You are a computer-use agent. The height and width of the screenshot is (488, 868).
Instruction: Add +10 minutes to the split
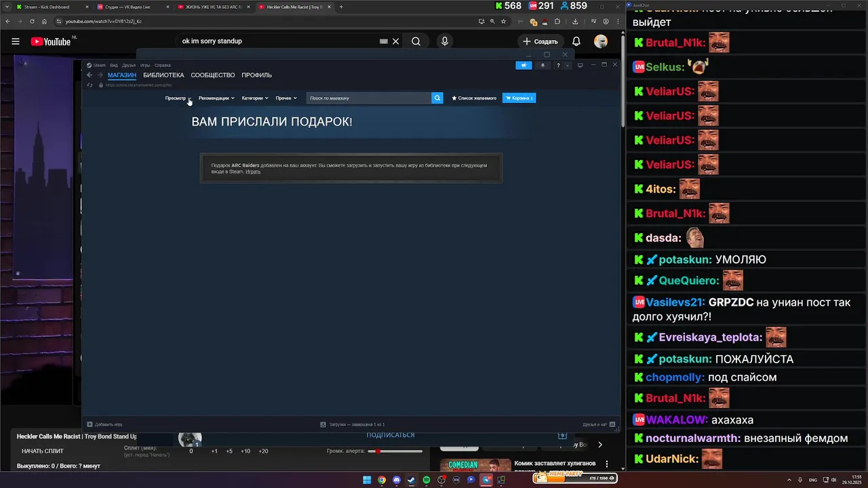[245, 451]
